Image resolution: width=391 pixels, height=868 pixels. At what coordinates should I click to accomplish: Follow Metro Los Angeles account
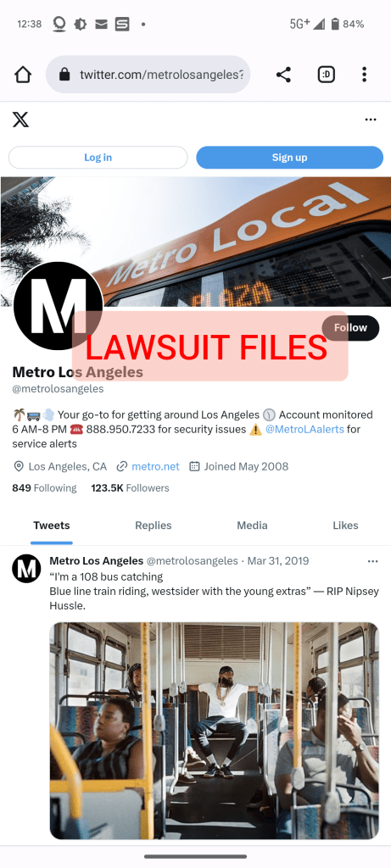pos(350,328)
